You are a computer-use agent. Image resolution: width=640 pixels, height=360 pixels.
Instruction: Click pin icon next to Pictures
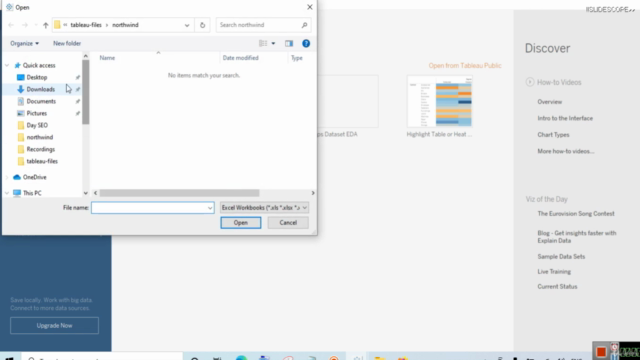pos(78,113)
